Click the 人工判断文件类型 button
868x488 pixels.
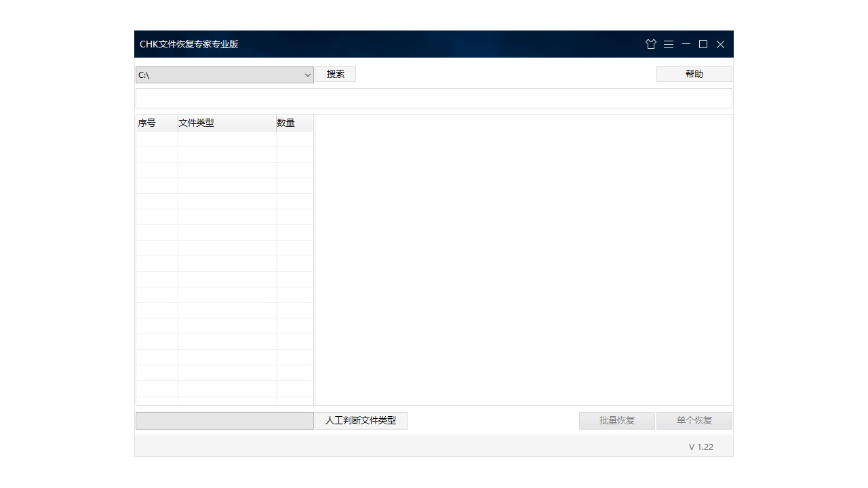[361, 420]
